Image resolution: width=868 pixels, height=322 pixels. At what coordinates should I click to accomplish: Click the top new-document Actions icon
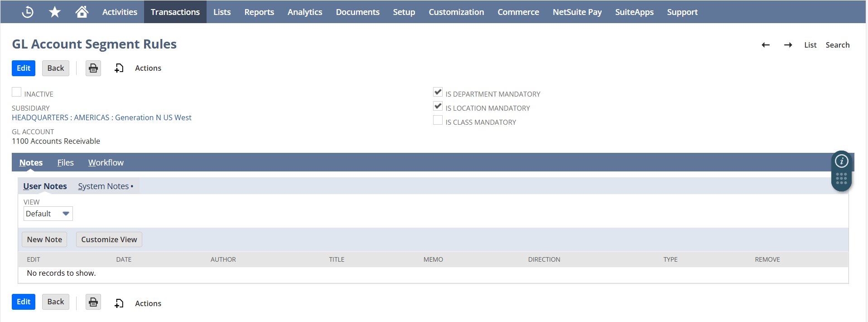coord(119,68)
